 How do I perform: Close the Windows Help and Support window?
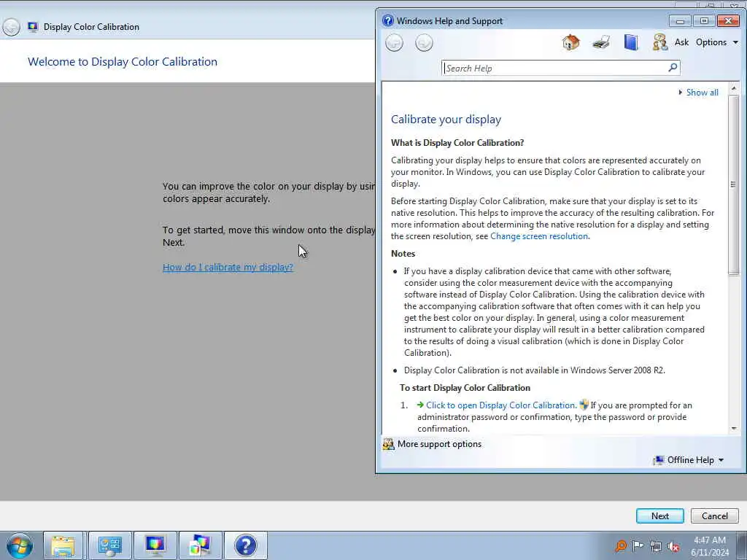tap(728, 20)
